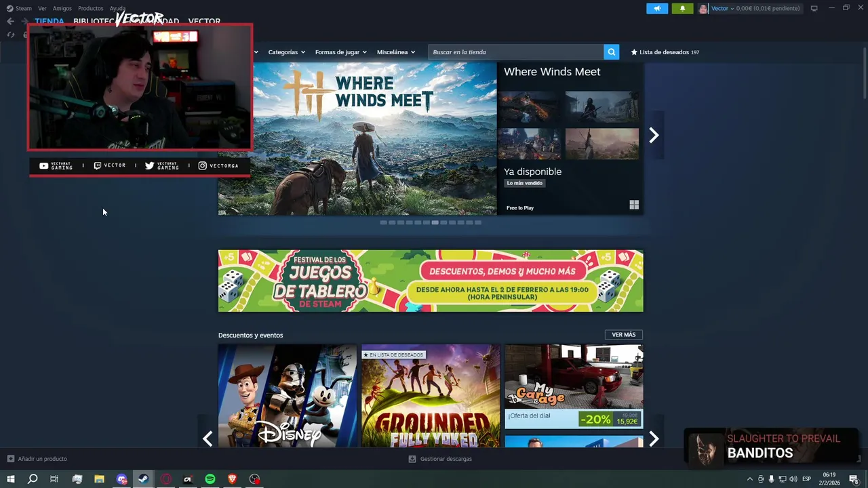Click the Banditos song overlay
Viewport: 868px width, 488px height.
click(x=772, y=447)
